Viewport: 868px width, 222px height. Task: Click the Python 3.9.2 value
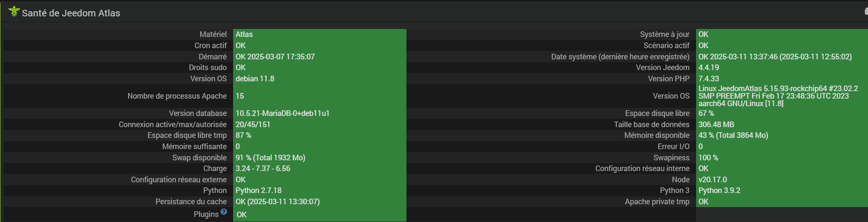pos(719,190)
